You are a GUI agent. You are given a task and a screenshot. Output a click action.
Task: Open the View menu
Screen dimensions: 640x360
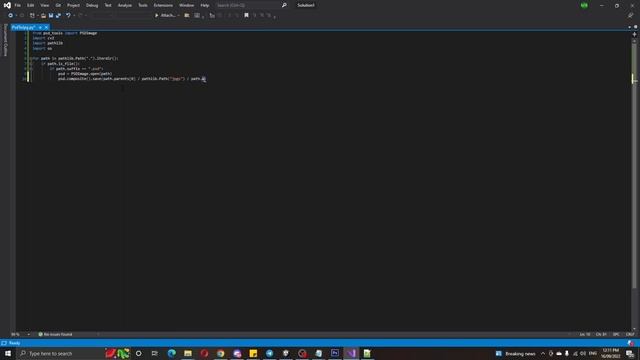44,5
